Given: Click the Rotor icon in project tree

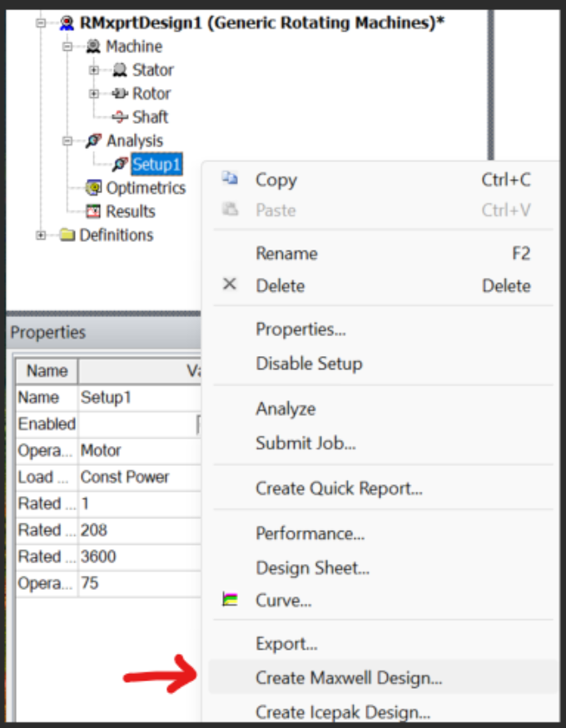Looking at the screenshot, I should [120, 93].
